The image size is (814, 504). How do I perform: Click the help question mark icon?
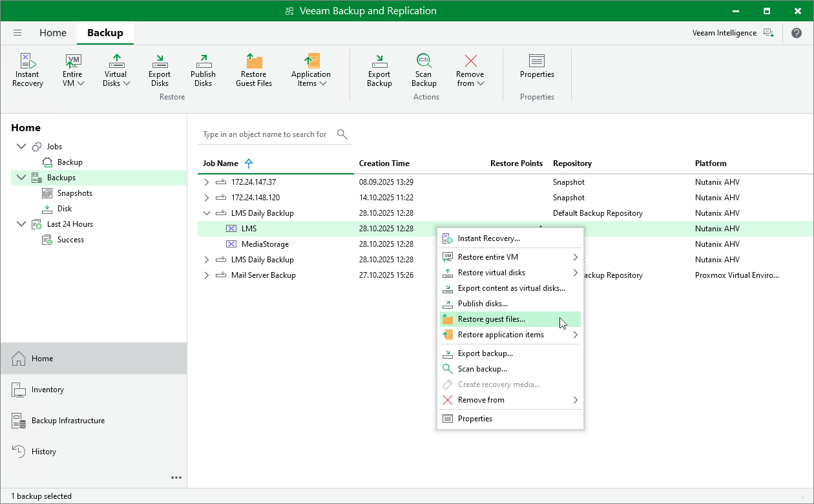pyautogui.click(x=797, y=33)
